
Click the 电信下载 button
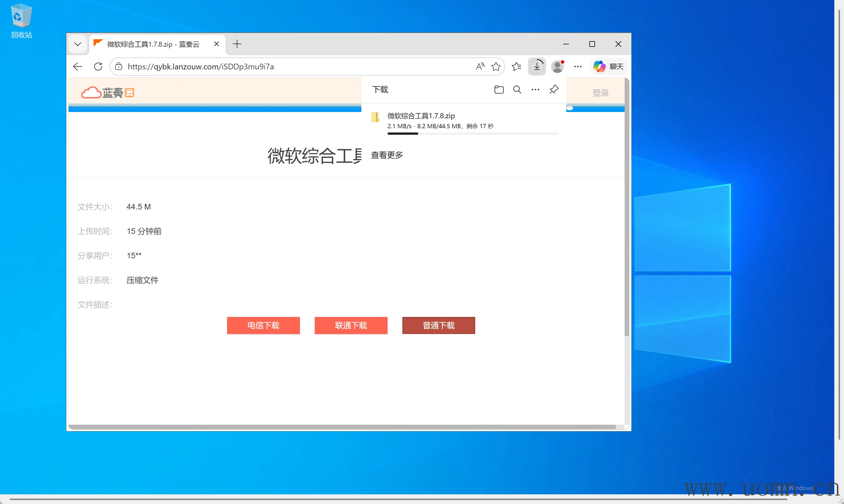pos(263,325)
